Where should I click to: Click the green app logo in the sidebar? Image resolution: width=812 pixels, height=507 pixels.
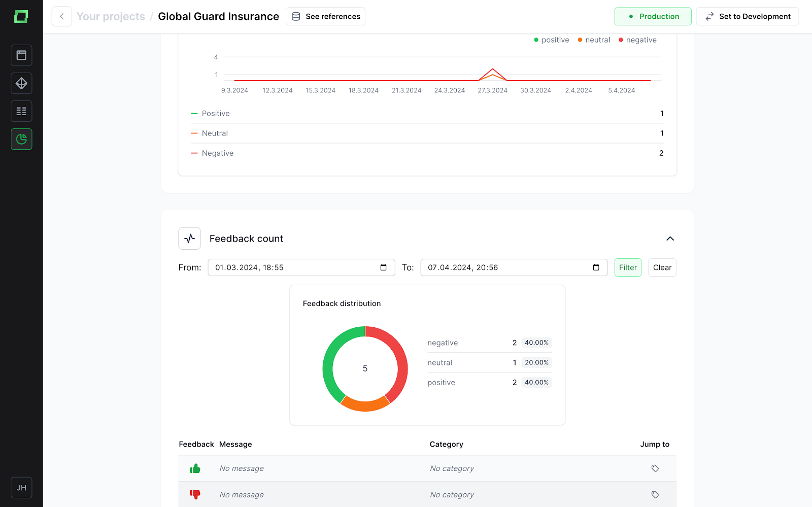point(21,17)
